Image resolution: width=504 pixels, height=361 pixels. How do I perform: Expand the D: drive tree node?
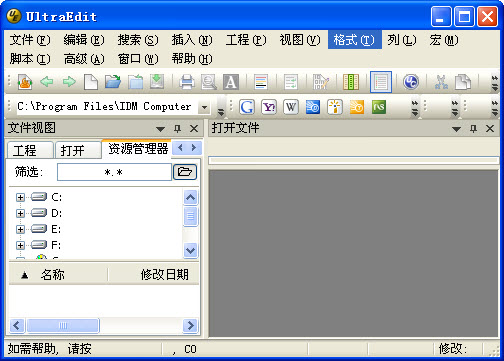click(x=20, y=213)
